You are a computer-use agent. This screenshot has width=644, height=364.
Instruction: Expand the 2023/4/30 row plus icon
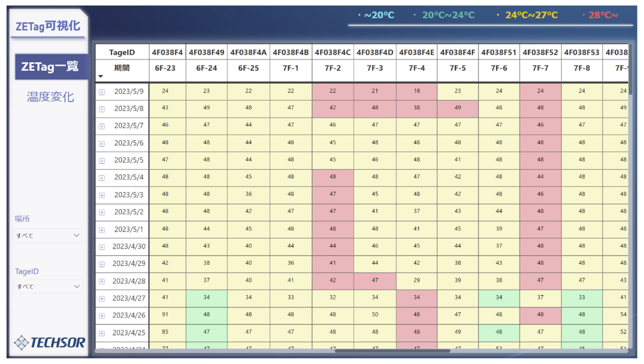pos(102,247)
